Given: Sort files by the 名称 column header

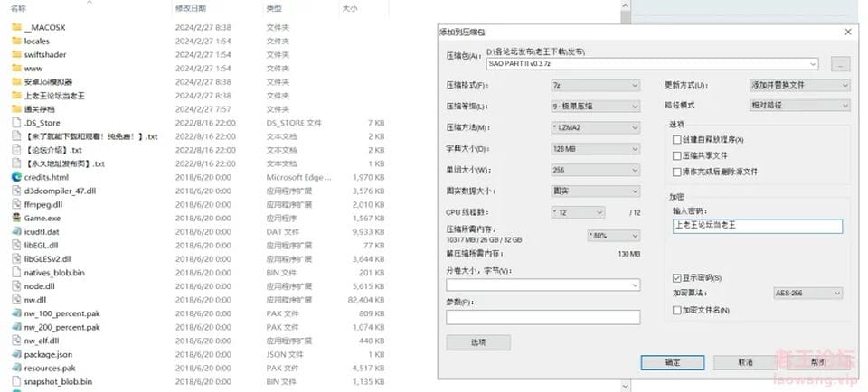Looking at the screenshot, I should coord(18,8).
